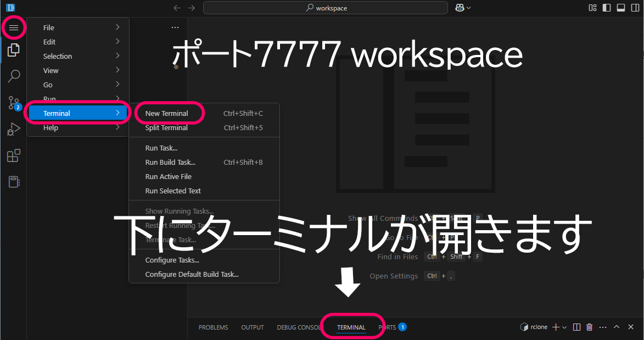
Task: Switch to the OUTPUT panel tab
Action: click(252, 327)
